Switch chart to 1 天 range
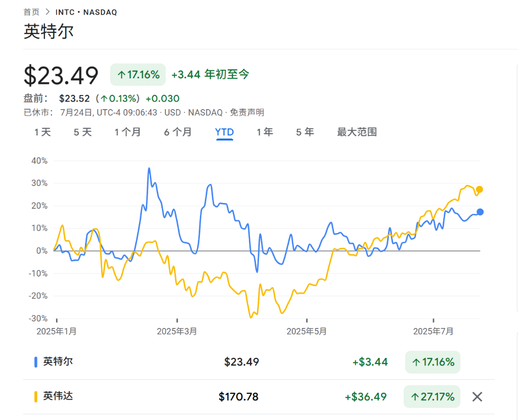Screen dimensions: 518x420 click(x=42, y=132)
